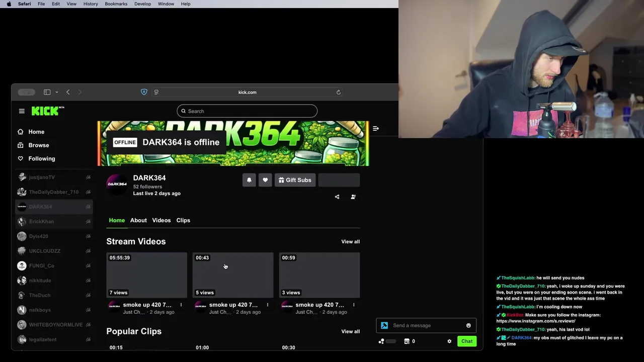Click the offline icon next to ErickKhan

88,222
